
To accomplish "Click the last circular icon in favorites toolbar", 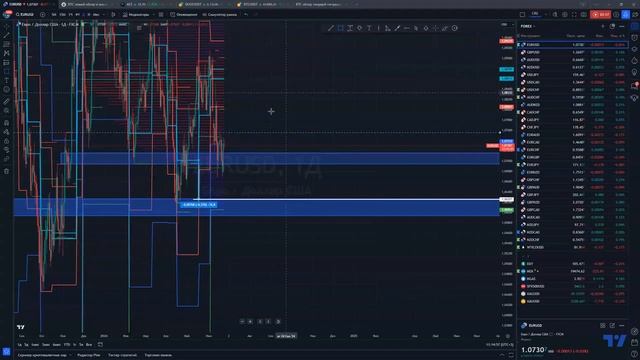I will point(455,28).
